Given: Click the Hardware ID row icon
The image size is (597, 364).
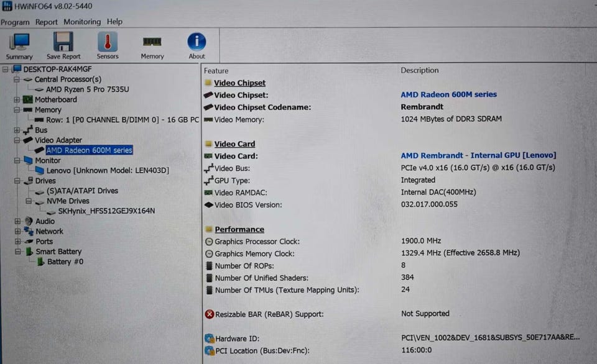Looking at the screenshot, I should tap(210, 339).
